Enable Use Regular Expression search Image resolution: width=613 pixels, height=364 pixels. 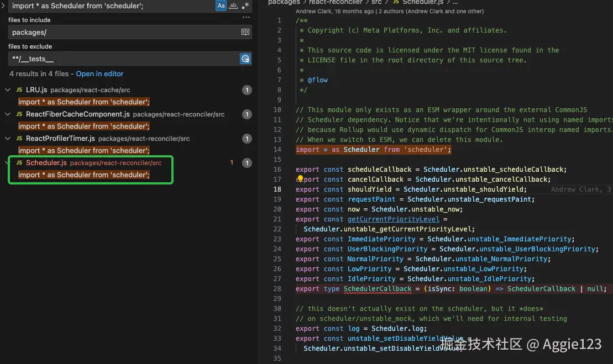245,6
